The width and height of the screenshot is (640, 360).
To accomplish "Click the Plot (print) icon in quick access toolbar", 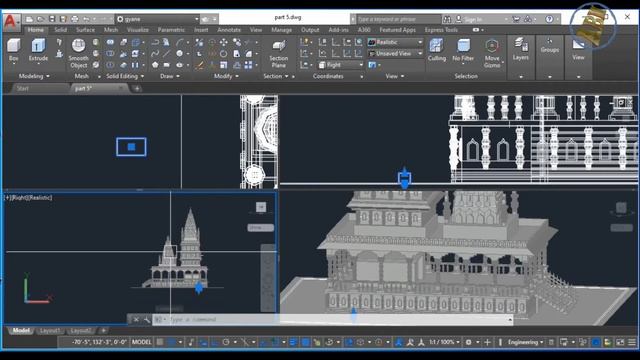I will pyautogui.click(x=75, y=19).
